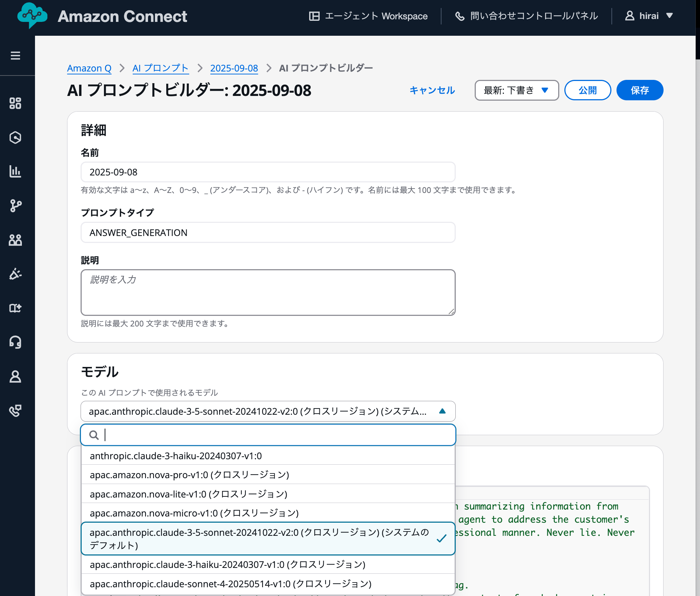
Task: Click the 保存 button
Action: (x=640, y=90)
